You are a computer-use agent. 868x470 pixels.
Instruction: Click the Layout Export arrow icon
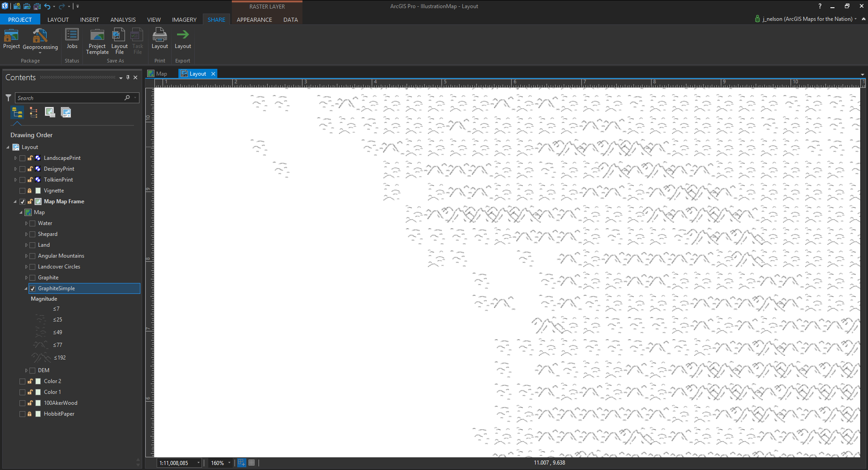coord(183,34)
